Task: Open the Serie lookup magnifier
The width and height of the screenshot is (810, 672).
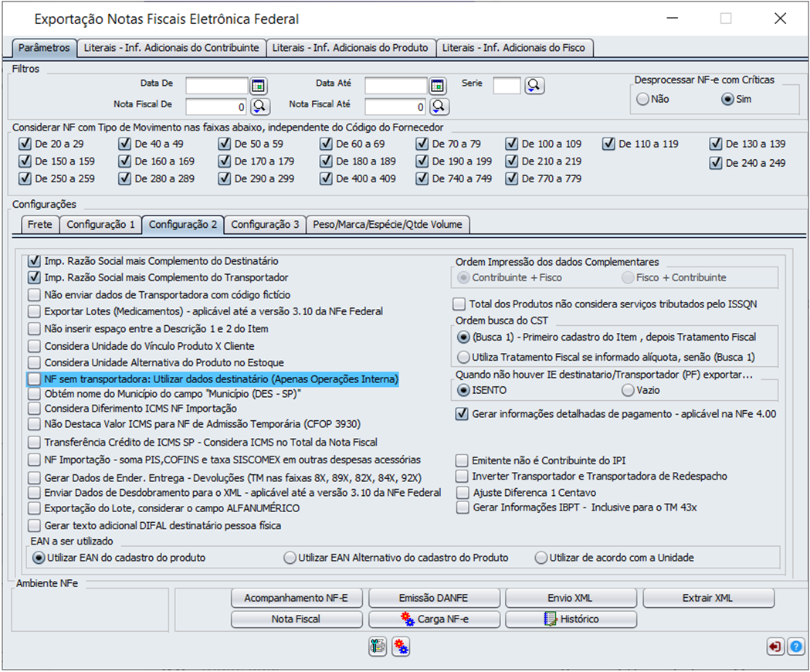Action: coord(534,85)
